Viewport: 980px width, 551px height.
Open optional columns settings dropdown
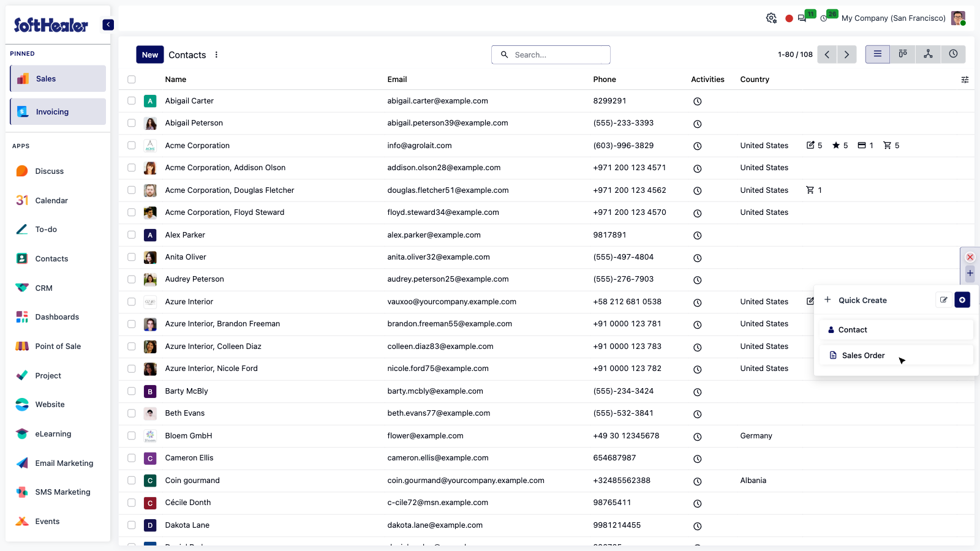click(x=965, y=80)
